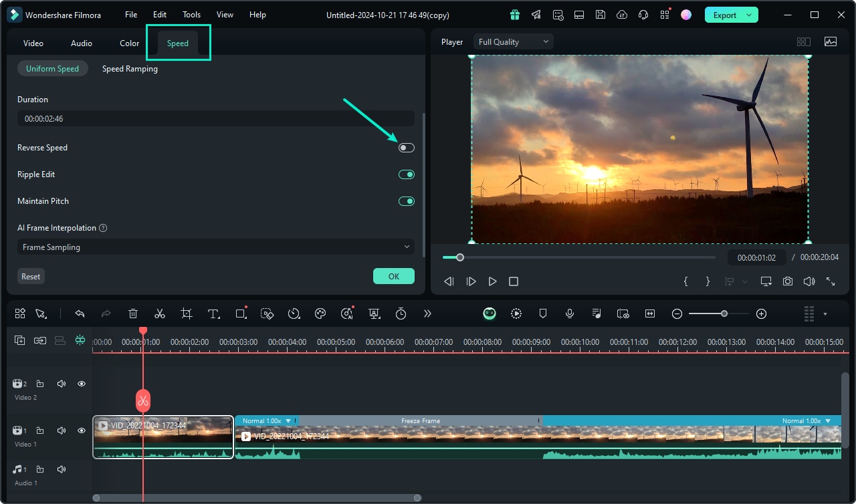Click the stopwatch duration icon
The height and width of the screenshot is (504, 856).
pyautogui.click(x=401, y=313)
